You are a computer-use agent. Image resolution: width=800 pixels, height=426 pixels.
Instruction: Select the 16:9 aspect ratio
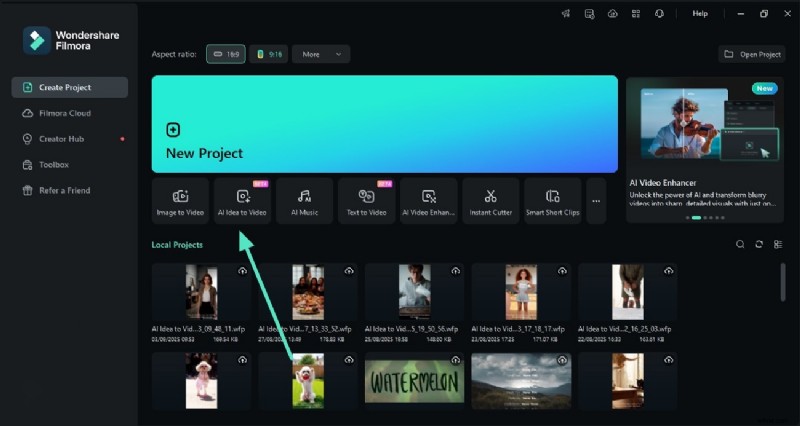pos(225,54)
